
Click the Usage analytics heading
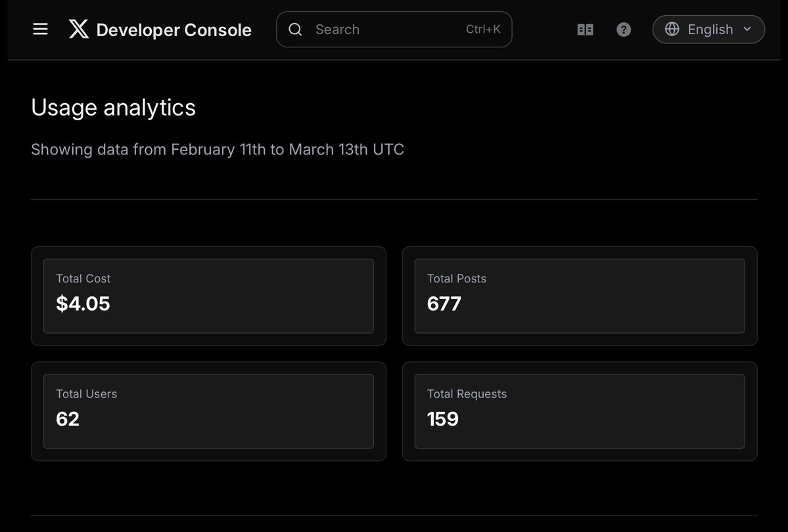(114, 108)
